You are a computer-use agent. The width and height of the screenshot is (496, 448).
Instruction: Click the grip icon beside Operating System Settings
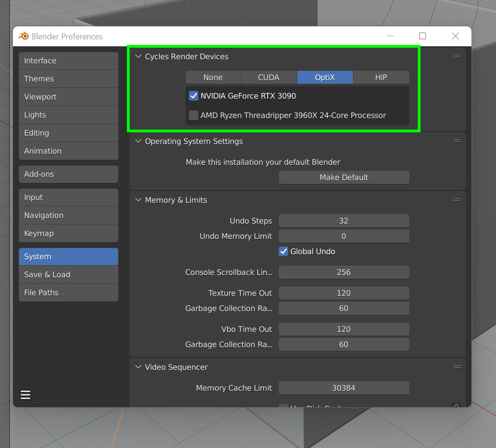(x=457, y=140)
